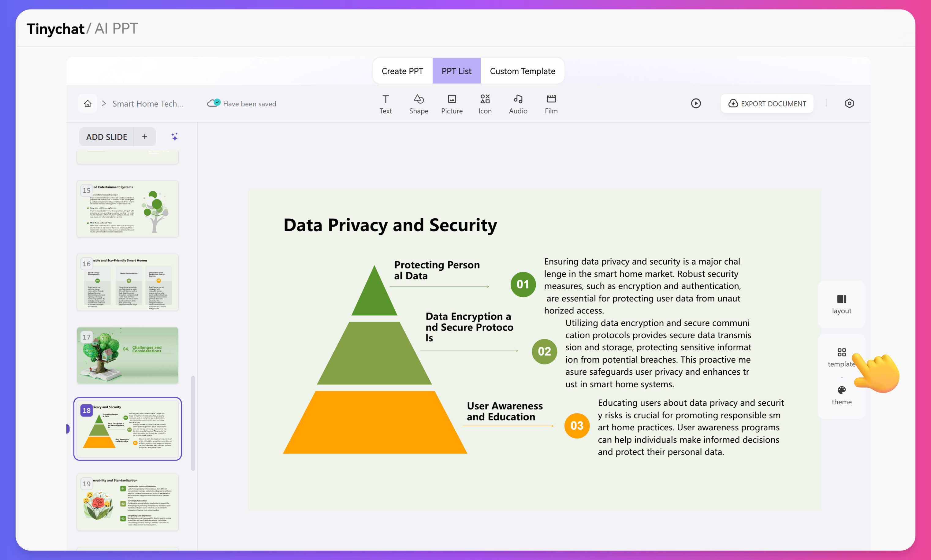Start slideshow with the play icon

point(696,103)
